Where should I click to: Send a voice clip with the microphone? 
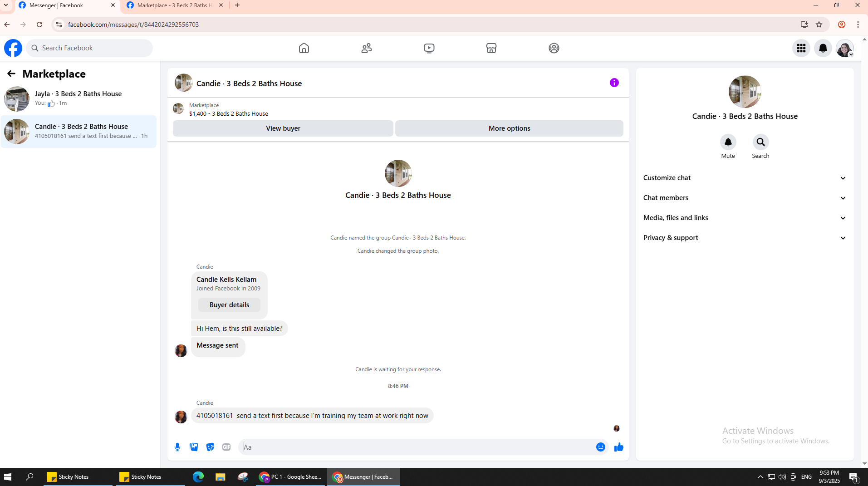click(x=177, y=447)
